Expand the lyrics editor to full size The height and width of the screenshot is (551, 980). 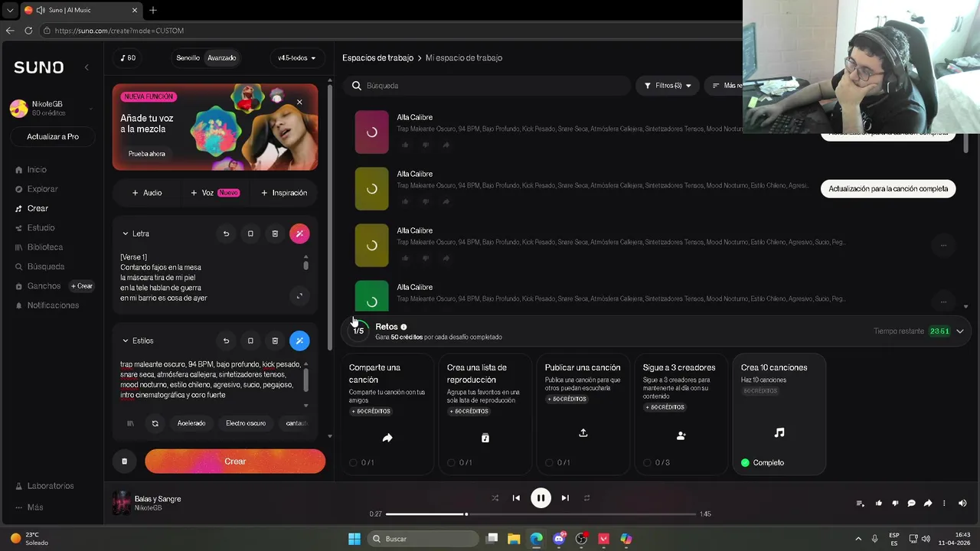click(x=299, y=296)
